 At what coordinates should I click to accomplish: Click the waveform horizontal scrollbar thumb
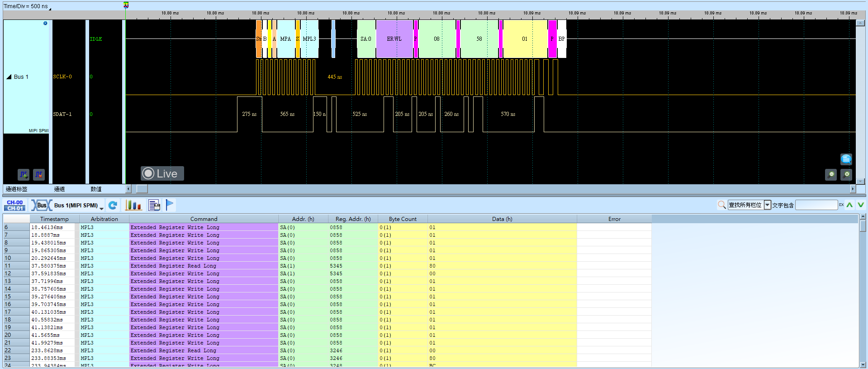[142, 189]
